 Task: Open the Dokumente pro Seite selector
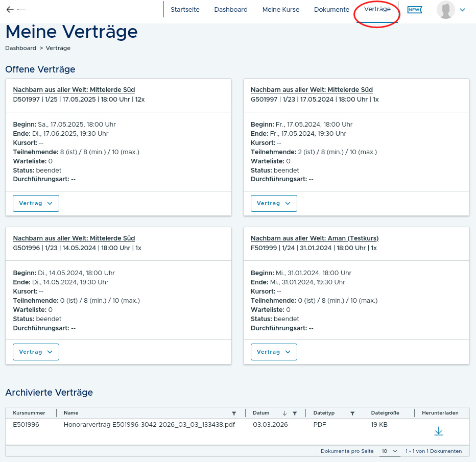coord(389,451)
